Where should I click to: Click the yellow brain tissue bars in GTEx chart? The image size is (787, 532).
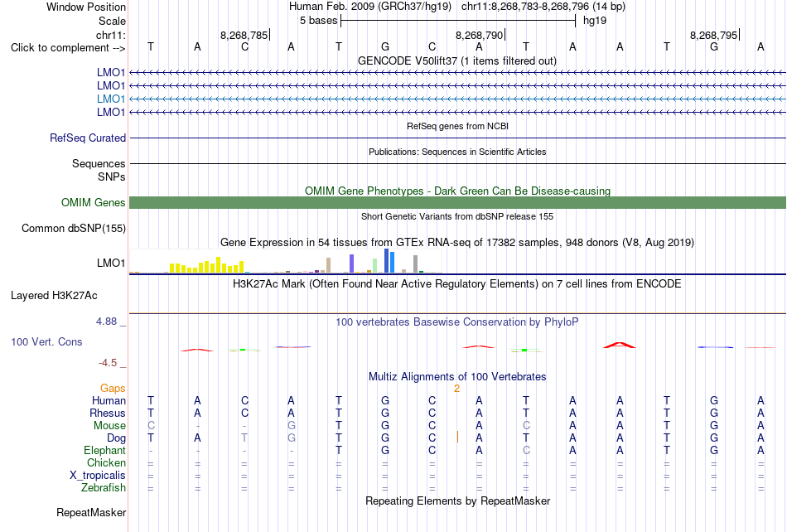pos(207,265)
